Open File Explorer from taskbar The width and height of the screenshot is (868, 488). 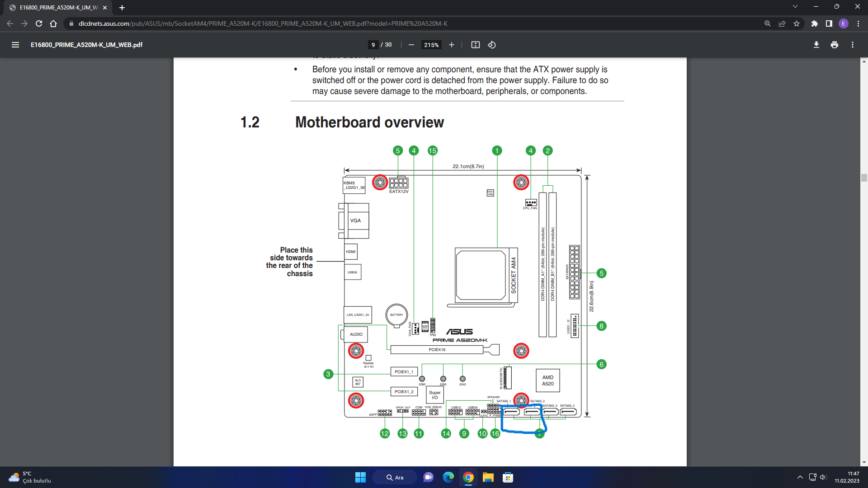click(x=488, y=478)
